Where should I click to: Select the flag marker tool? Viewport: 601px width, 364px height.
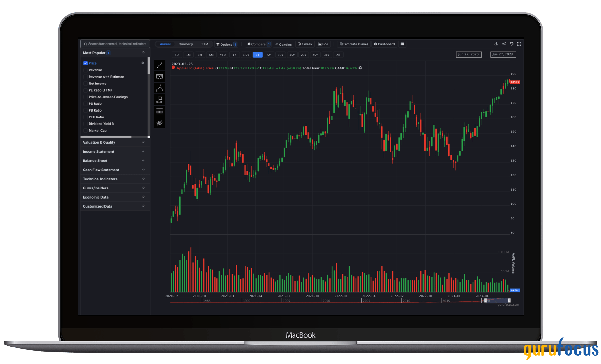[159, 99]
